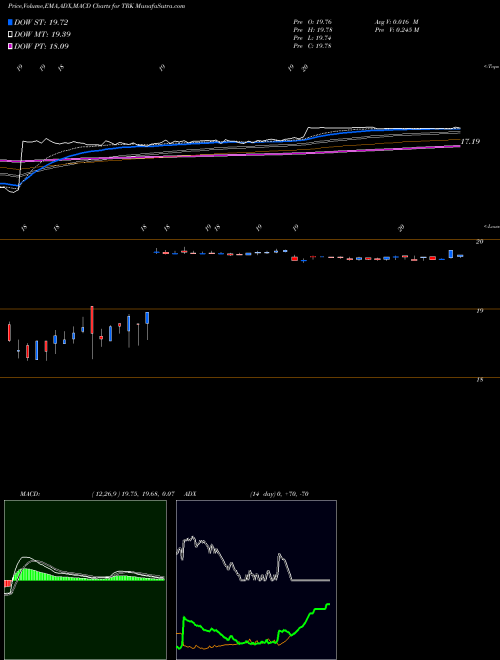Screen dimensions: 500x660
Task: Click the 'Pre L: 19.74' value
Action: point(313,38)
